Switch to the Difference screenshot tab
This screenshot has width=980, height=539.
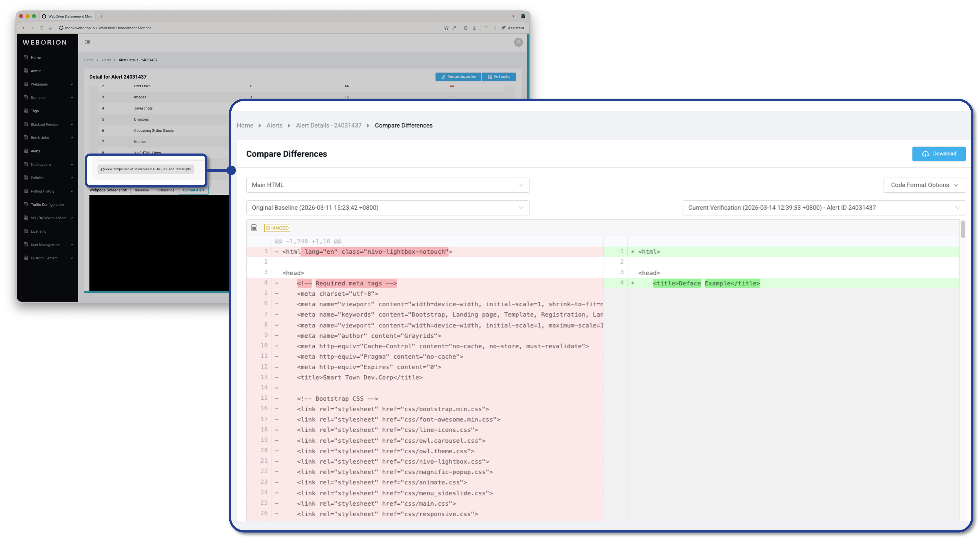pos(165,190)
